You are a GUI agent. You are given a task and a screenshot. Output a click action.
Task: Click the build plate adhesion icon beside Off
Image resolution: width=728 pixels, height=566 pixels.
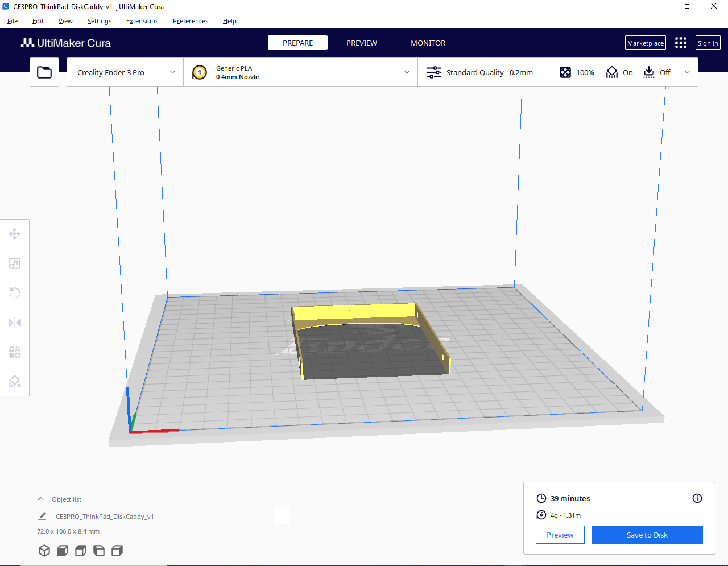(x=649, y=72)
